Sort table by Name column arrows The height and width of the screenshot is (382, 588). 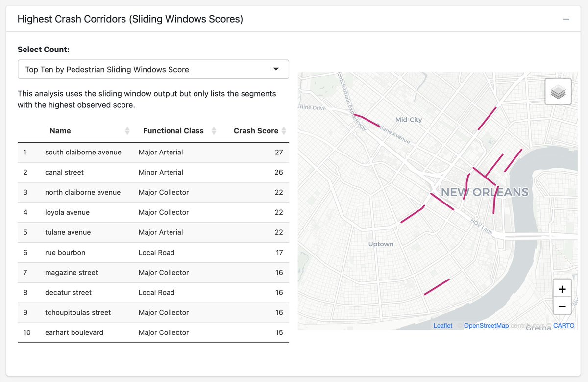pyautogui.click(x=127, y=131)
